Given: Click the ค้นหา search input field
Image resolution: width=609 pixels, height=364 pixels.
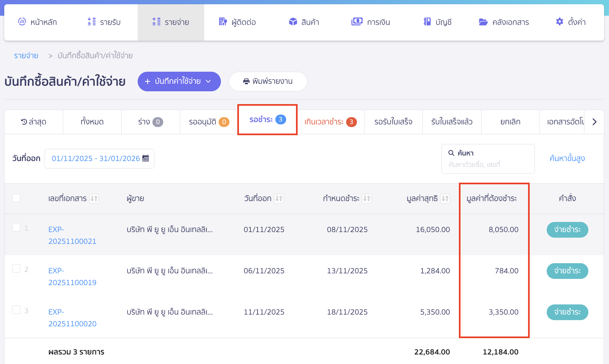Looking at the screenshot, I should [488, 164].
